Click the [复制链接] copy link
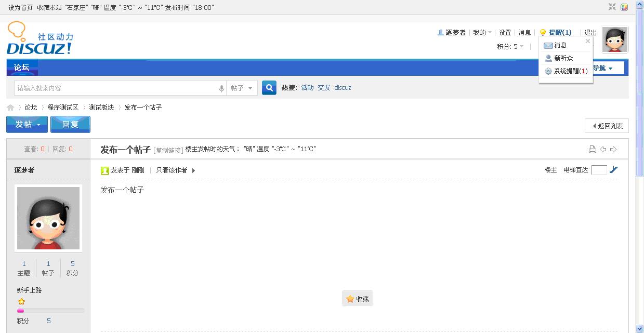This screenshot has width=644, height=333. pyautogui.click(x=168, y=150)
